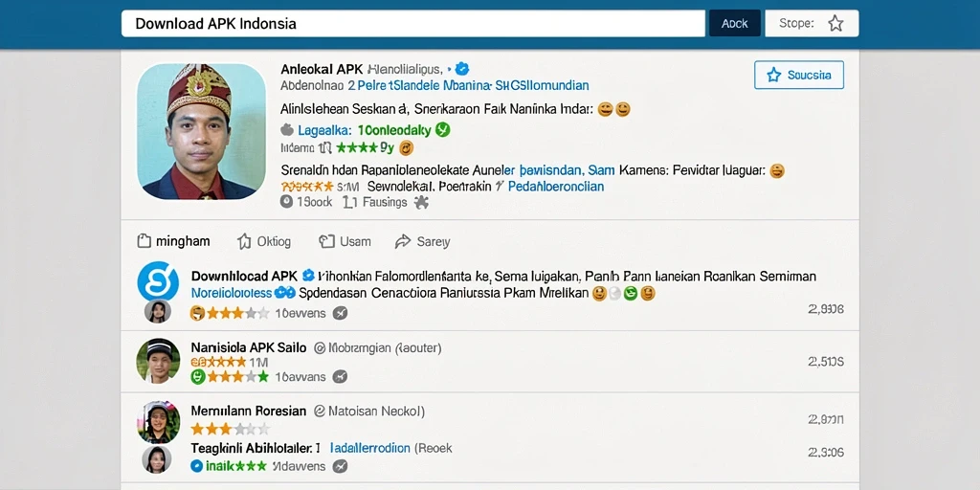This screenshot has width=980, height=490.
Task: Open the featured app profile picture
Action: (x=201, y=131)
